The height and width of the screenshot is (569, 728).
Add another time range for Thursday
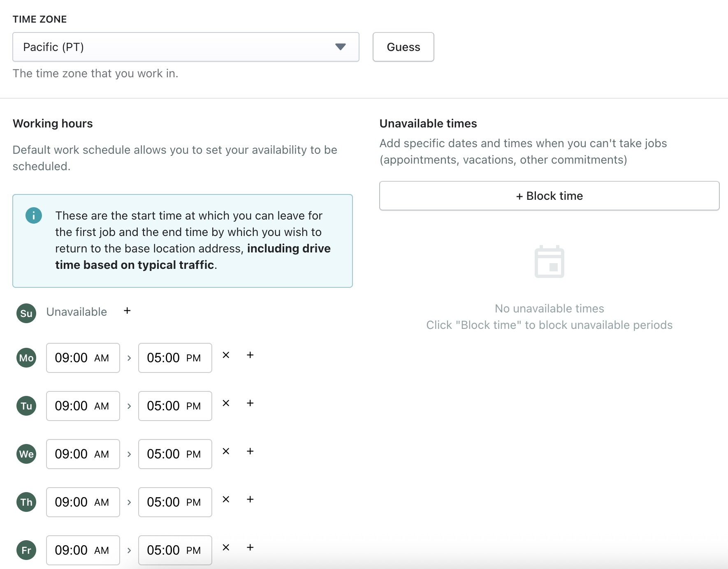click(x=250, y=500)
